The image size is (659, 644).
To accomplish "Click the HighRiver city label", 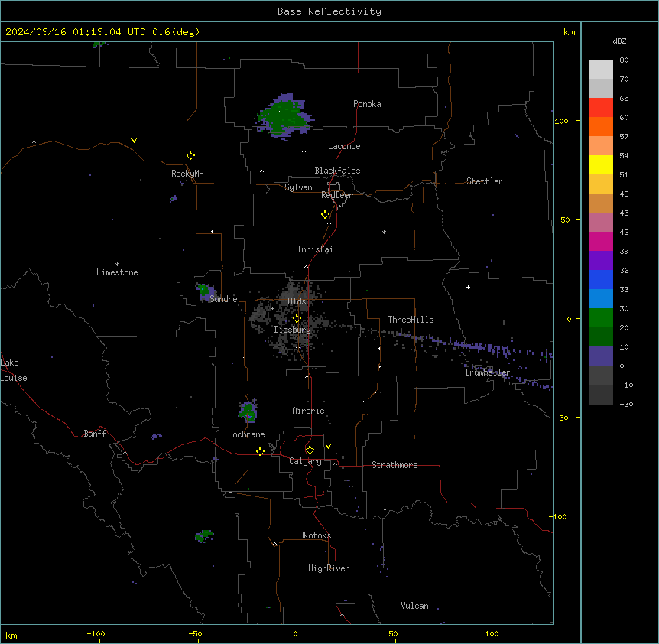I will (x=329, y=568).
